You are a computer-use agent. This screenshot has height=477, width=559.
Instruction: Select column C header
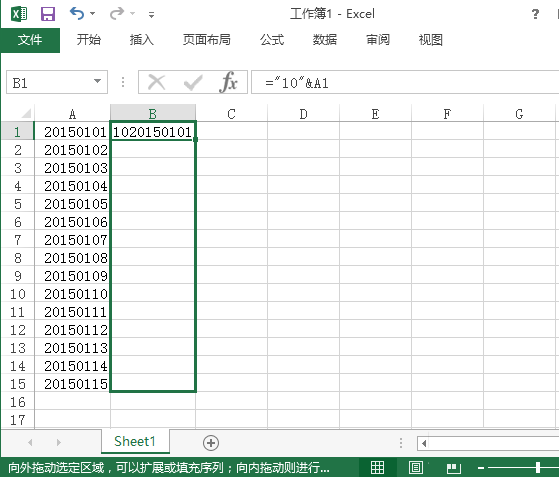click(231, 114)
